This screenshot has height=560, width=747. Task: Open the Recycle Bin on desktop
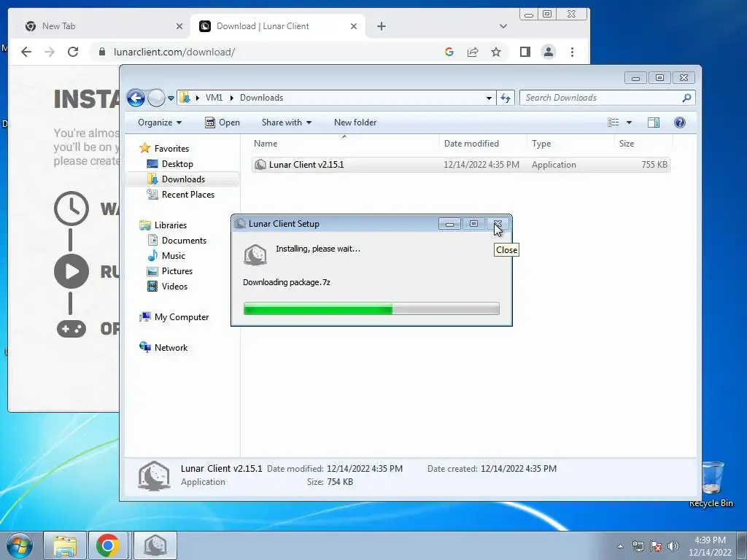tap(711, 483)
